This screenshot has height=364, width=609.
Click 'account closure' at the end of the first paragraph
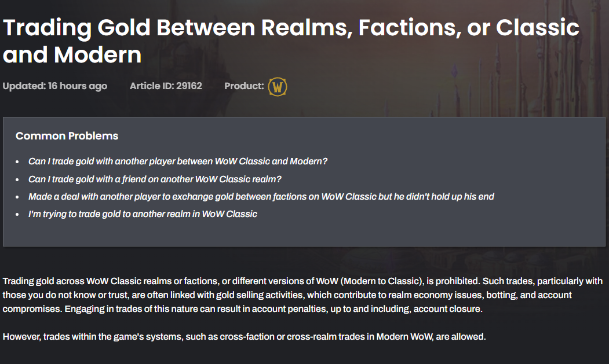(447, 309)
